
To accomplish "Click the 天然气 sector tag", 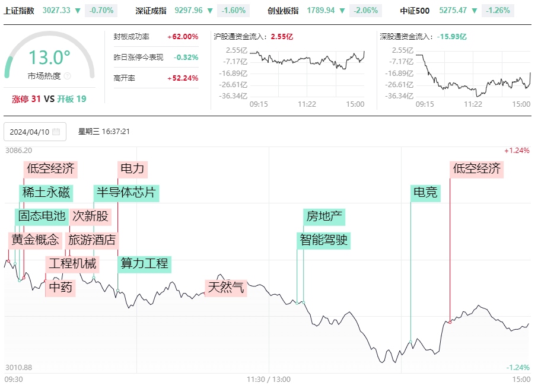I will pyautogui.click(x=226, y=288).
